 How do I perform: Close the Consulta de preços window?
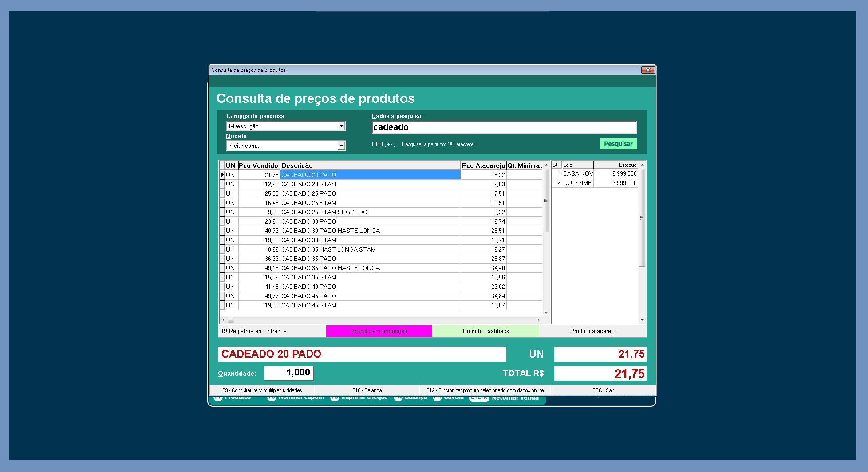(x=648, y=70)
